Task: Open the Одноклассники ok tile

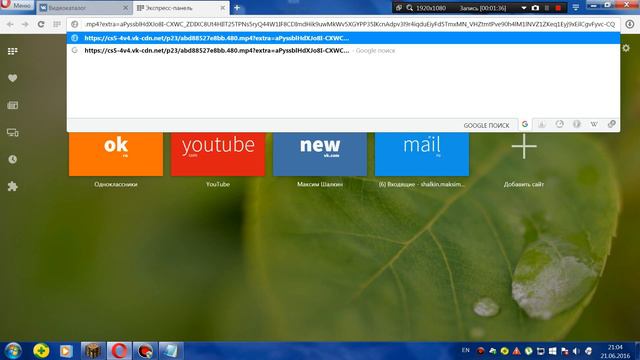Action: pos(116,154)
